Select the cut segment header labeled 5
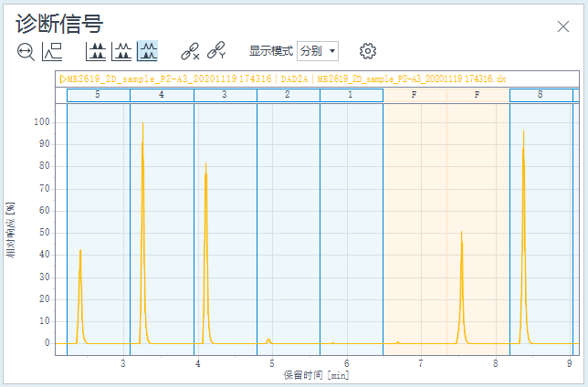 99,95
